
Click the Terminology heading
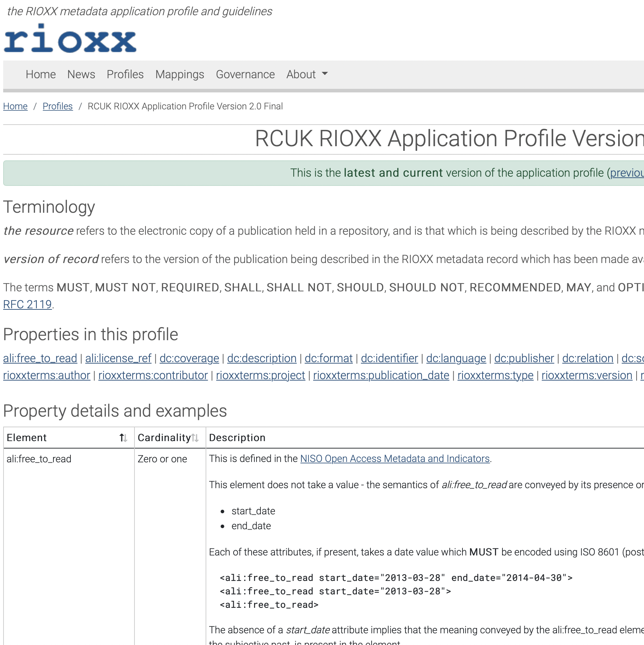pos(49,207)
